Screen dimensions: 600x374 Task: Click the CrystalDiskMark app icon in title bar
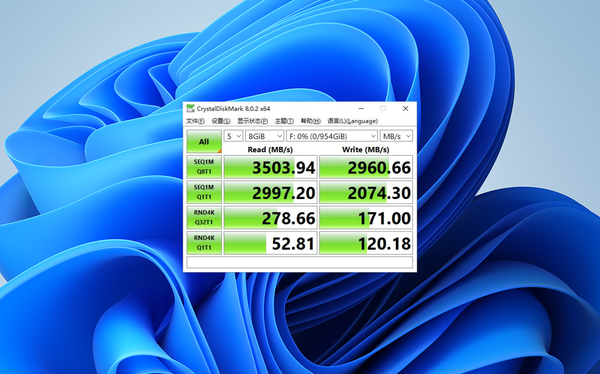pyautogui.click(x=190, y=109)
